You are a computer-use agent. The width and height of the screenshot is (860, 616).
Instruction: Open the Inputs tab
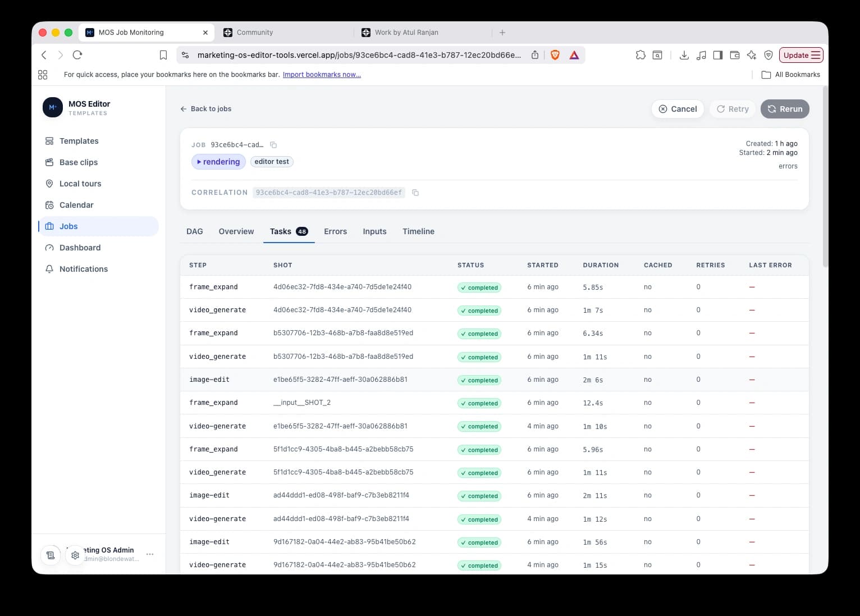pos(374,231)
